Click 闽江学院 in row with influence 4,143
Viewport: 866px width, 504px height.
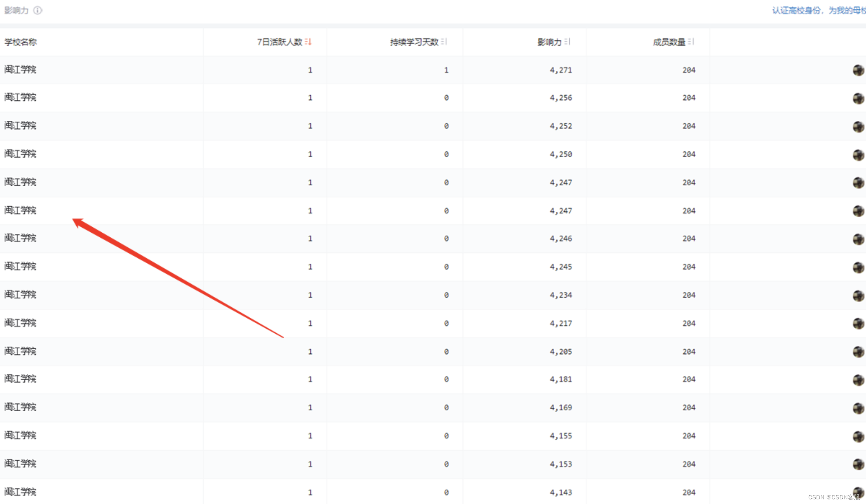20,492
